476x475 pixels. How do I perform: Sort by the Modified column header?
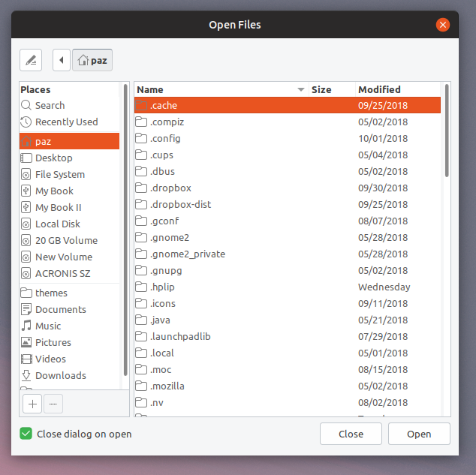[398, 89]
